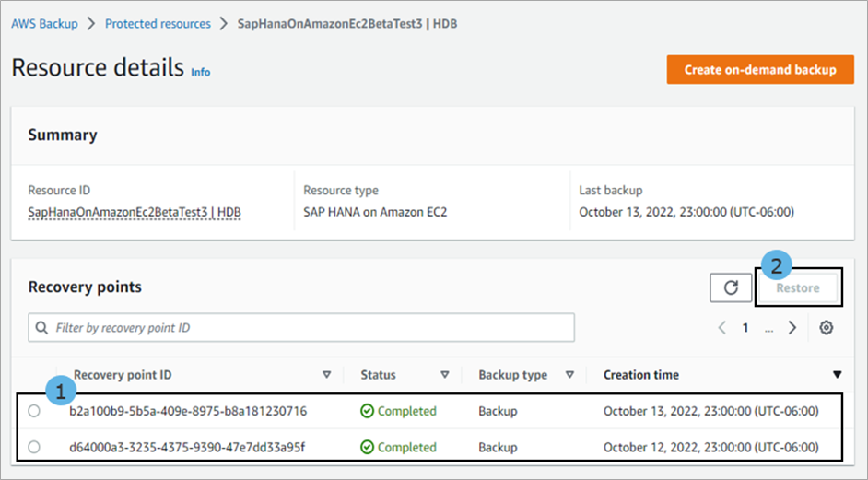Click Completed status text in d64000a3 row
The height and width of the screenshot is (480, 868).
407,447
